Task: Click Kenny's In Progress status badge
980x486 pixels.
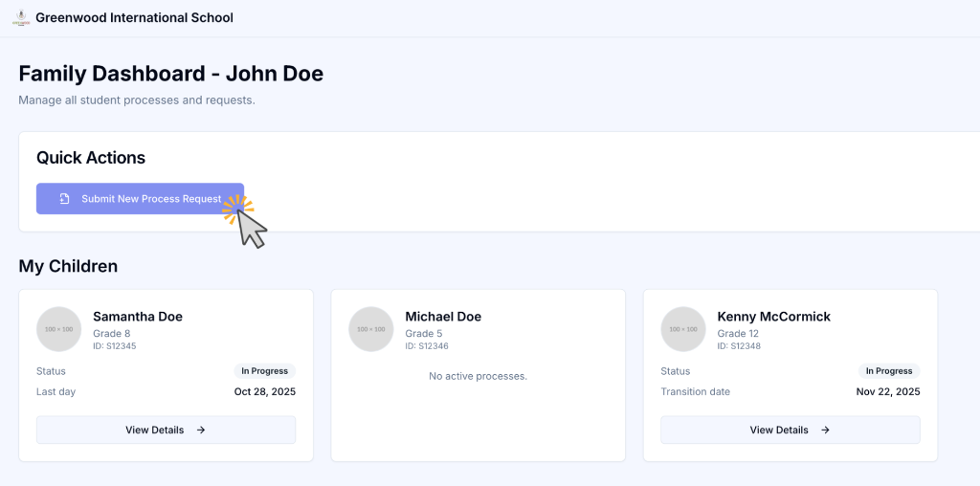Action: coord(889,371)
